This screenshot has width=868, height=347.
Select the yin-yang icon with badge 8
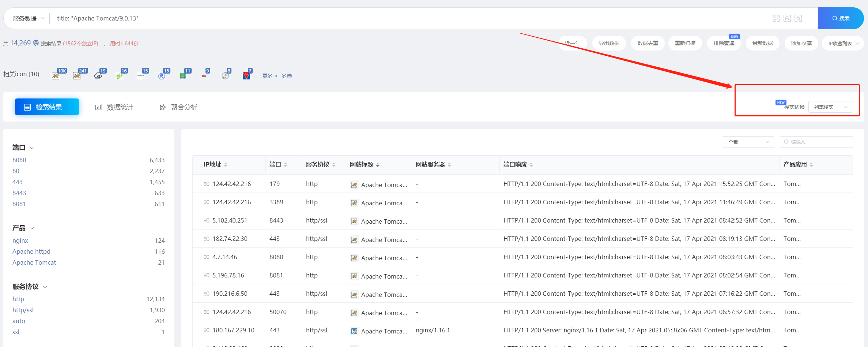click(225, 75)
